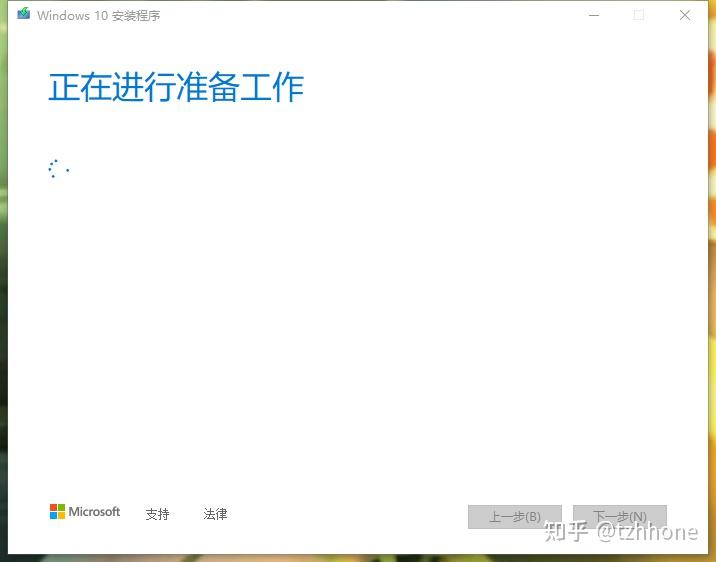
Task: Click the 上一步(B) back button
Action: (x=515, y=517)
